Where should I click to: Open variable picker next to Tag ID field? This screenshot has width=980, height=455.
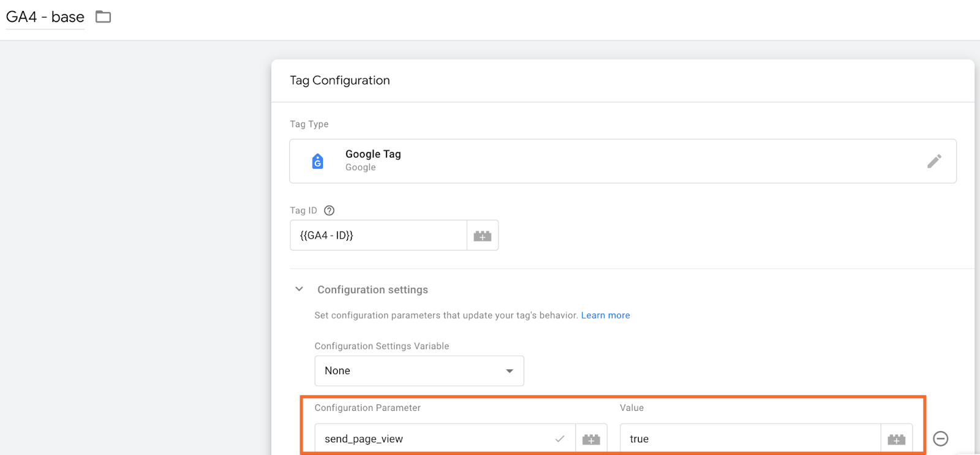point(483,236)
